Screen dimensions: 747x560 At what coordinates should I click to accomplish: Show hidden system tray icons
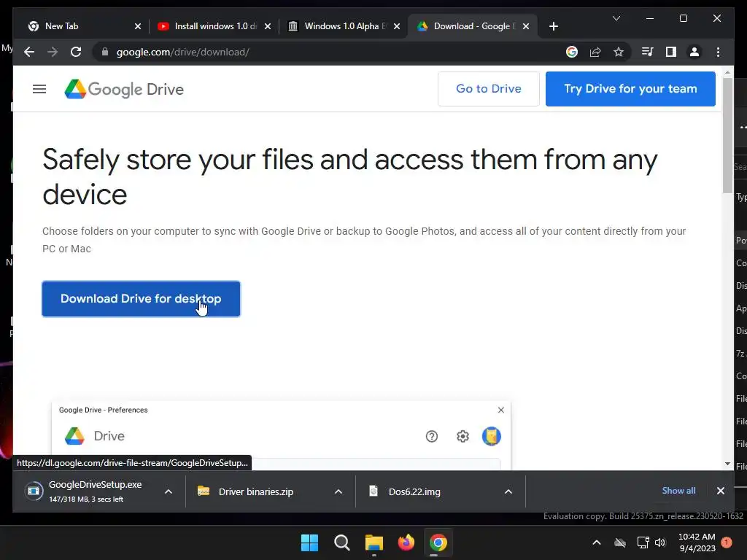click(x=597, y=542)
